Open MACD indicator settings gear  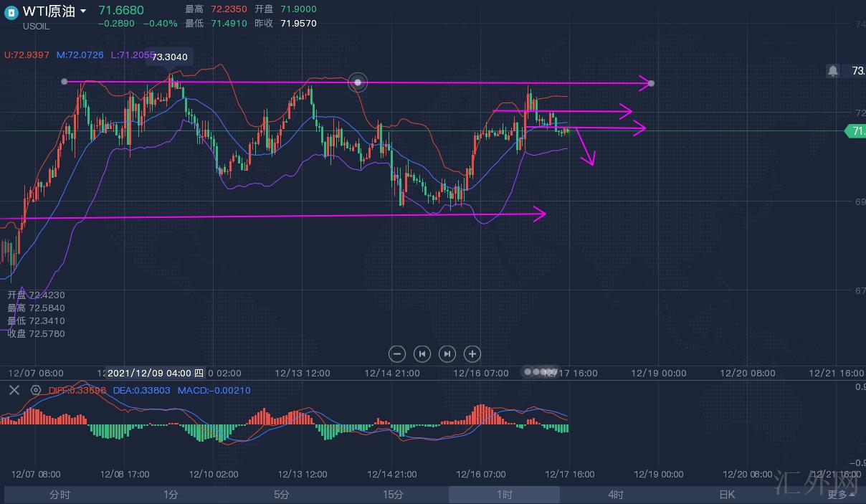tap(36, 390)
